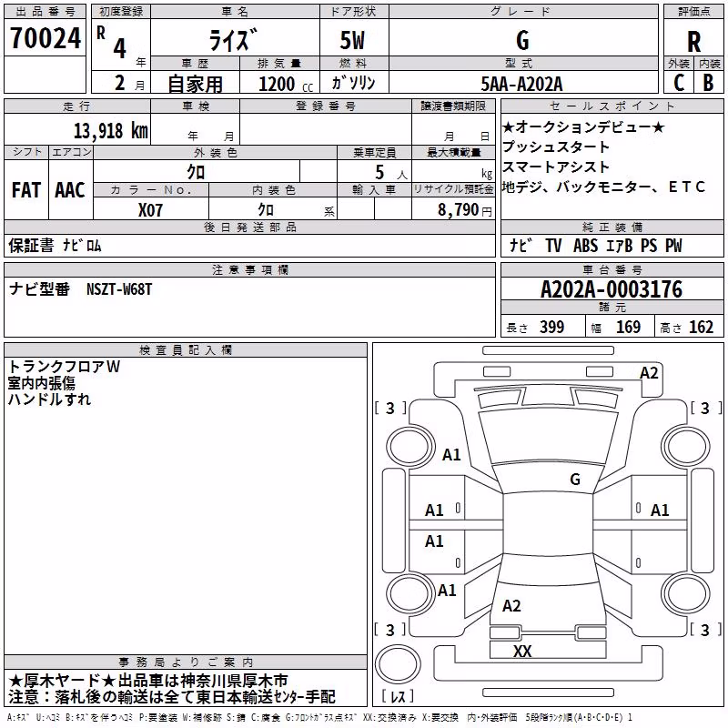Click 保証書 in later-shipped parts row
Screen dimensions: 728x728
click(x=31, y=246)
